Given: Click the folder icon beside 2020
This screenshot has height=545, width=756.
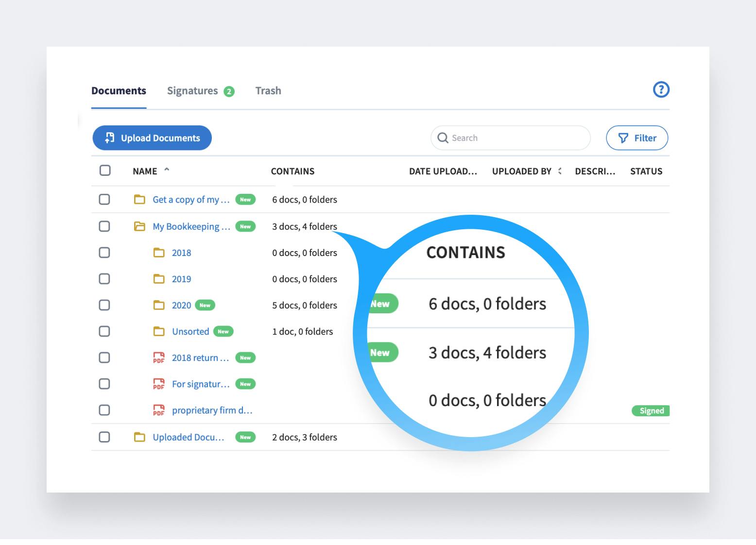Looking at the screenshot, I should coord(159,306).
